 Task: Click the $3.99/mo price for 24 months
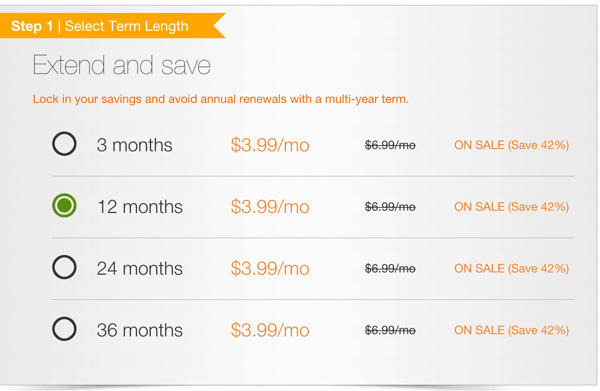click(270, 269)
